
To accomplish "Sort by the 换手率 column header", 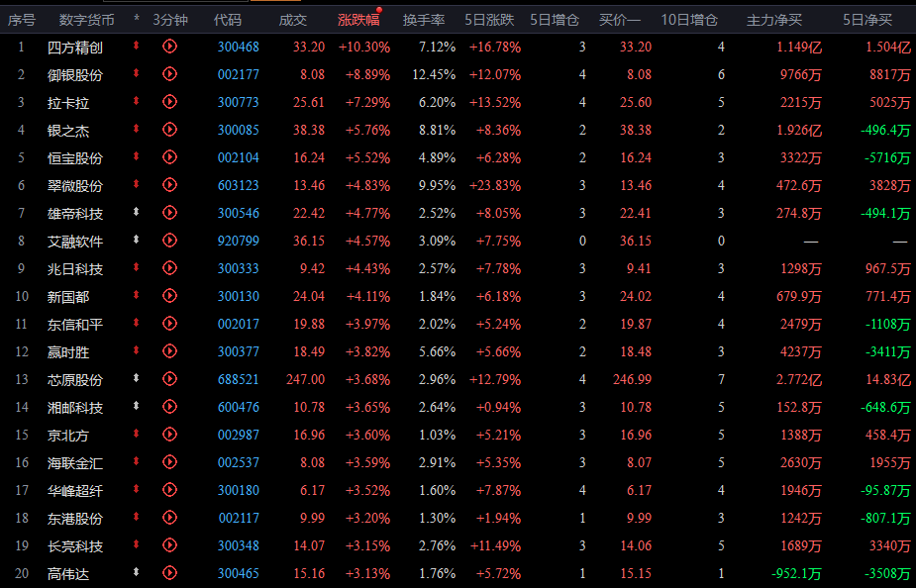I will pyautogui.click(x=423, y=20).
